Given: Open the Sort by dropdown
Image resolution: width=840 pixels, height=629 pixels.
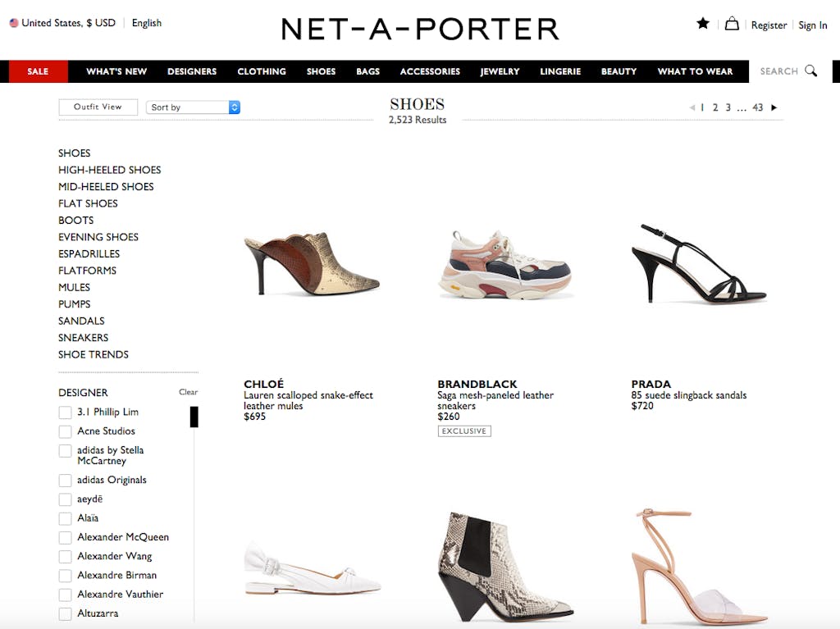Looking at the screenshot, I should pyautogui.click(x=193, y=107).
